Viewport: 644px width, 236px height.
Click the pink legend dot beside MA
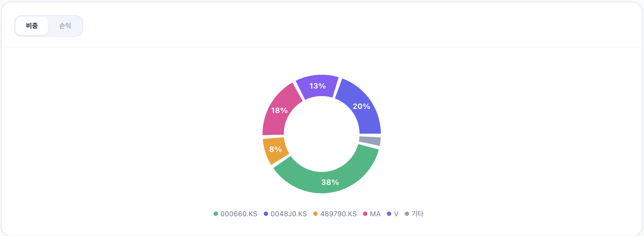click(x=365, y=214)
